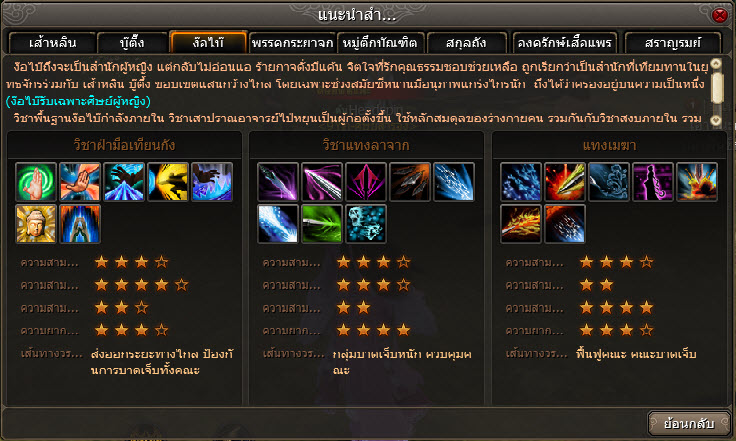Click the yellow shadow hand skill icon

coord(168,182)
